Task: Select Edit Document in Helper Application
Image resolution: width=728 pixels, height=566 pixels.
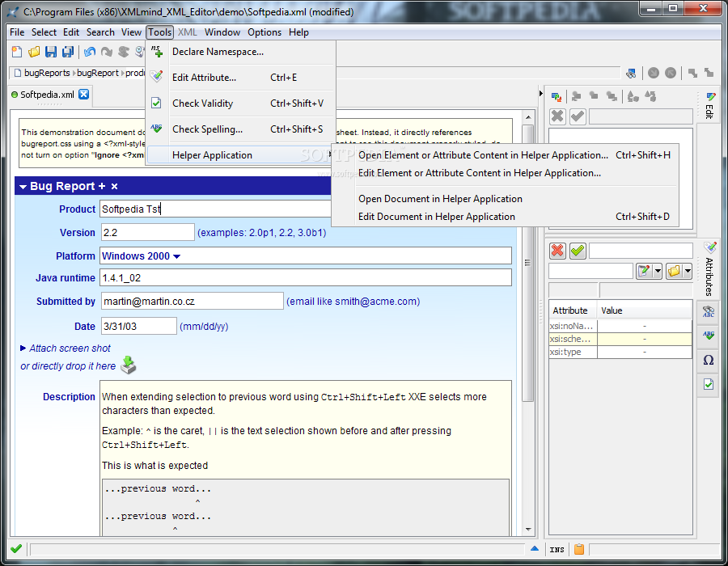Action: pyautogui.click(x=505, y=217)
